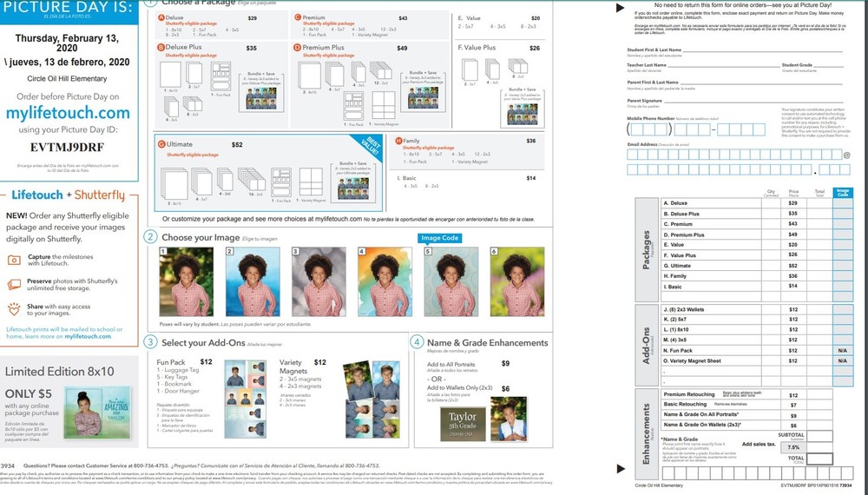
Task: Click the F. Value Plus $26 price
Action: point(534,48)
